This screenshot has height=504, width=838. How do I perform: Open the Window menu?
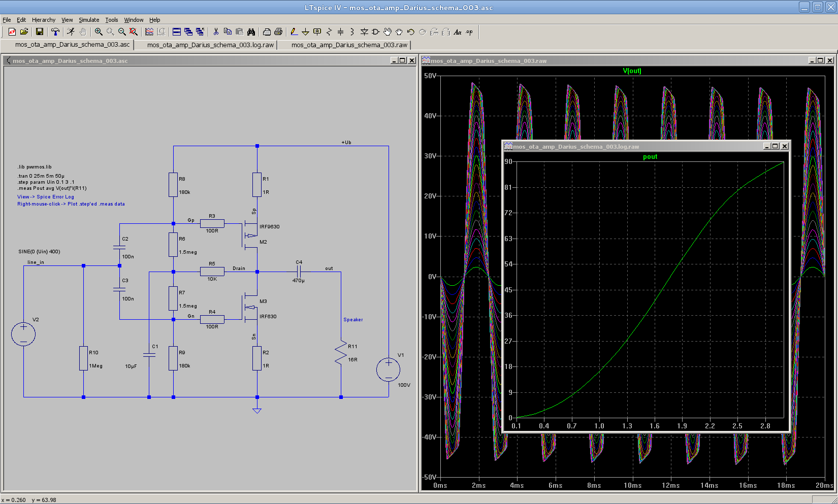pos(134,20)
